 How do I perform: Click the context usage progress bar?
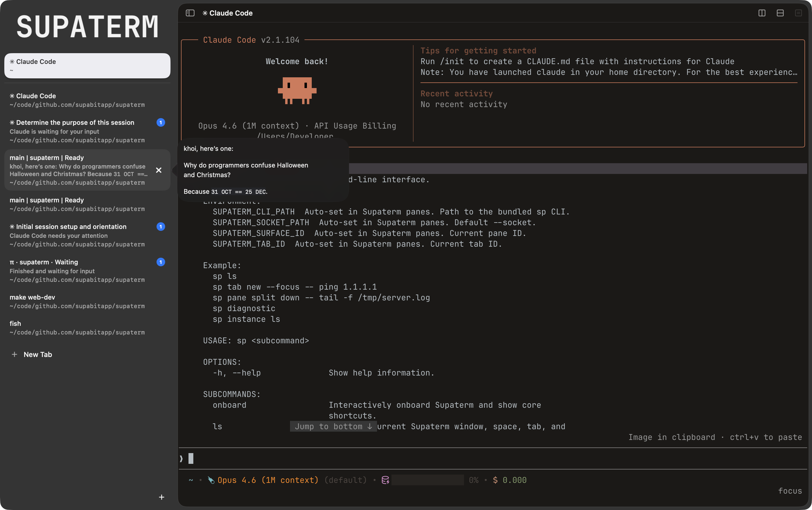click(427, 480)
